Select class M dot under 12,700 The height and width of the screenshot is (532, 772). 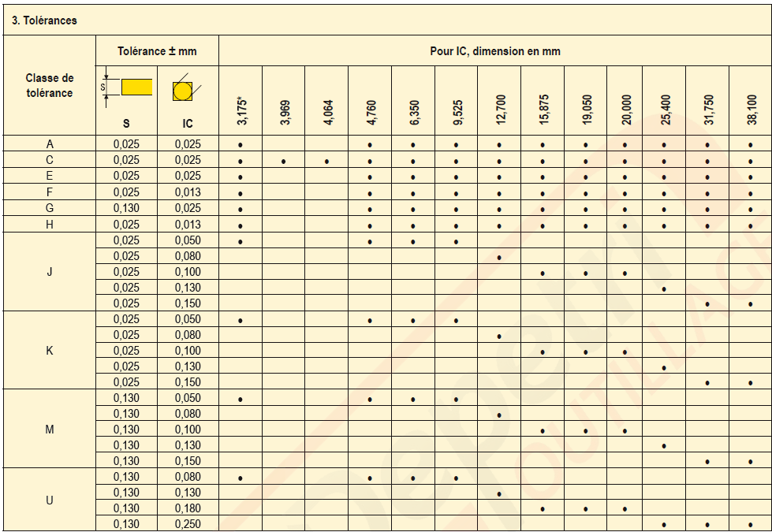pos(499,415)
